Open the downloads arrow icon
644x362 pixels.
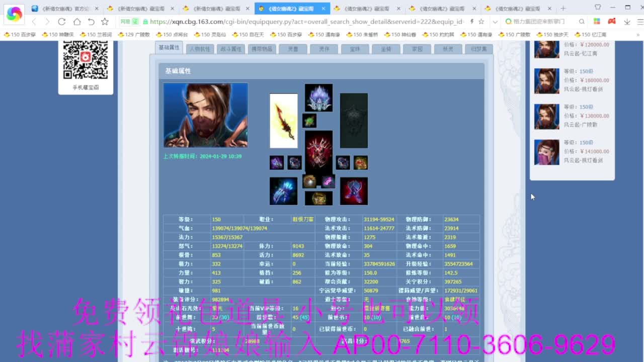point(627,22)
